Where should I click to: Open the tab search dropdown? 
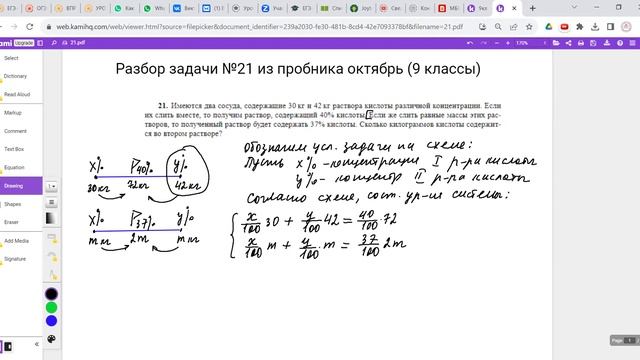click(x=574, y=8)
